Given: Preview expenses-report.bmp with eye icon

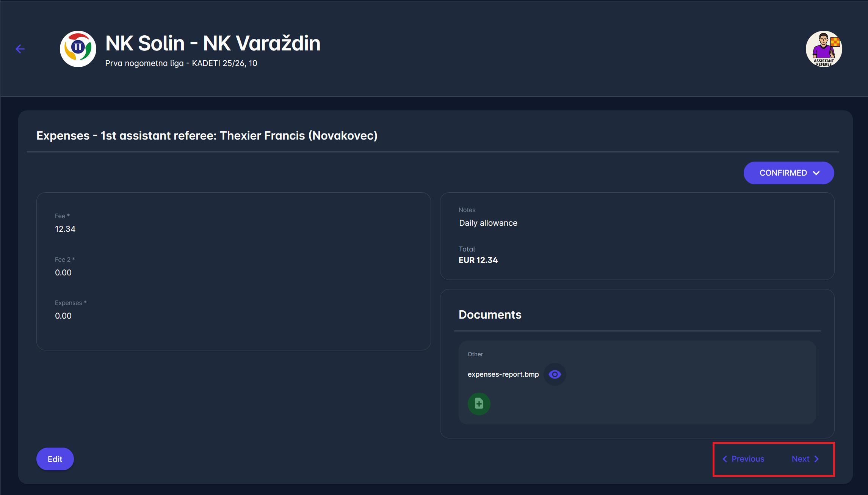Looking at the screenshot, I should click(555, 374).
